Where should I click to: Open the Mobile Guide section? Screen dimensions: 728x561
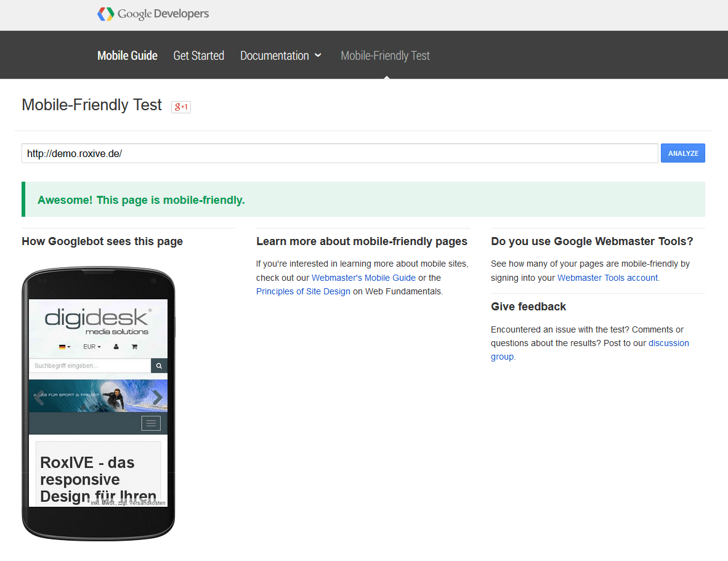[127, 55]
